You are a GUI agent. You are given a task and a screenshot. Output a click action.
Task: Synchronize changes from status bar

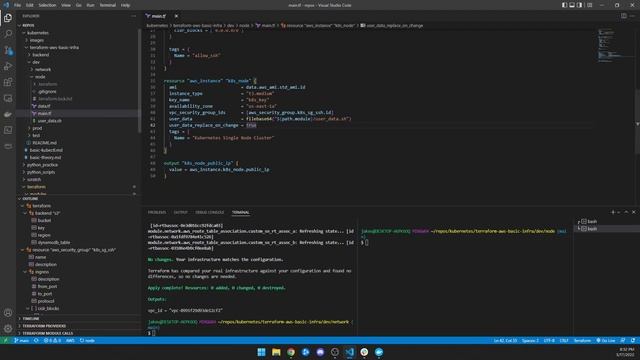(36, 340)
